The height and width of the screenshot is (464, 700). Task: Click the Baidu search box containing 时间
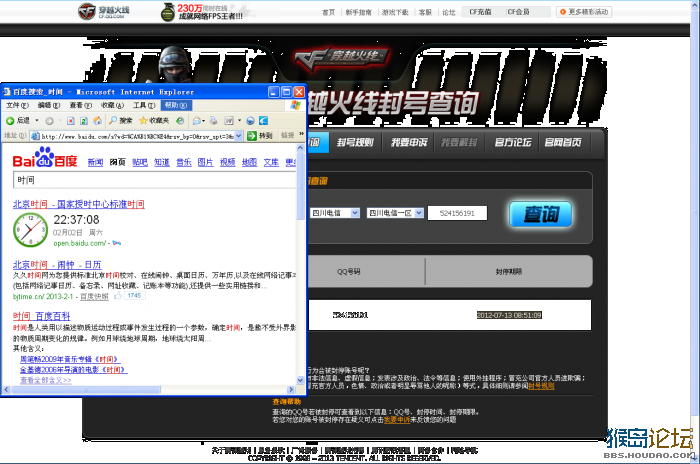(x=154, y=180)
